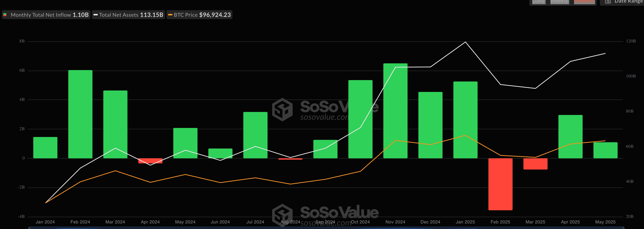Click the Dec 2024 green bar
Screen dimensions: 644x229
coord(430,125)
